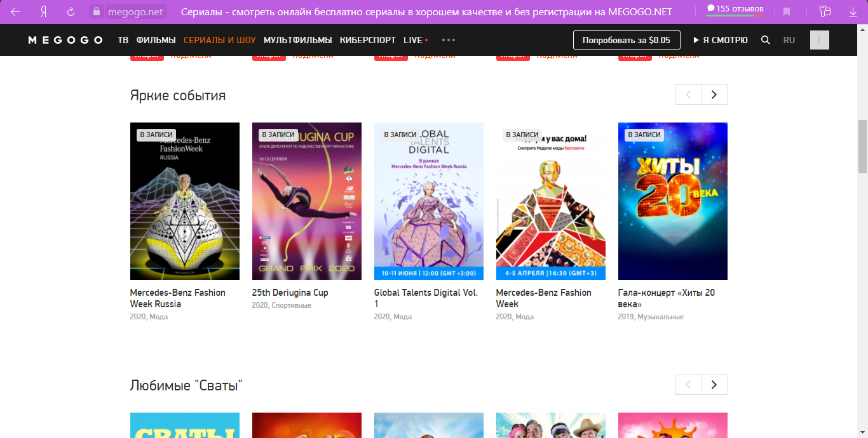
Task: Click the Музыкальные genre link
Action: pos(660,317)
